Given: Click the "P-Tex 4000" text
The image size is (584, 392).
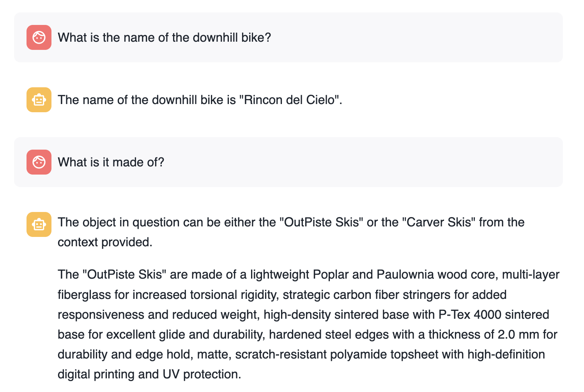Looking at the screenshot, I should [470, 314].
